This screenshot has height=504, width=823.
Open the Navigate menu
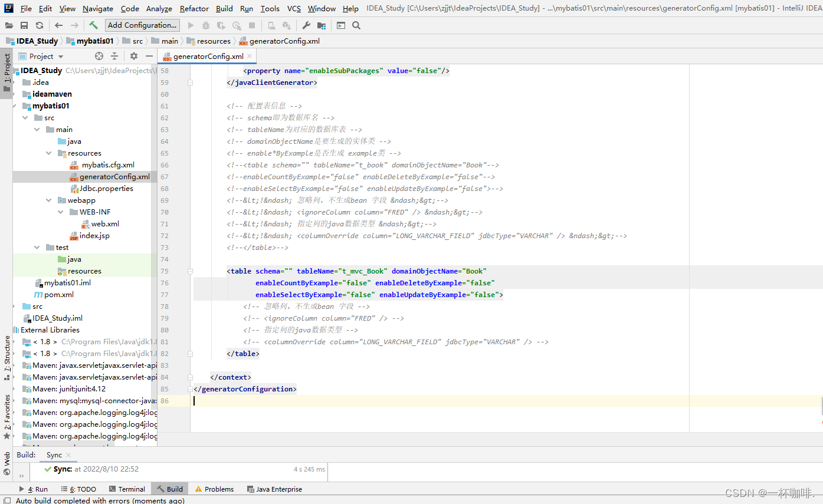[x=98, y=8]
